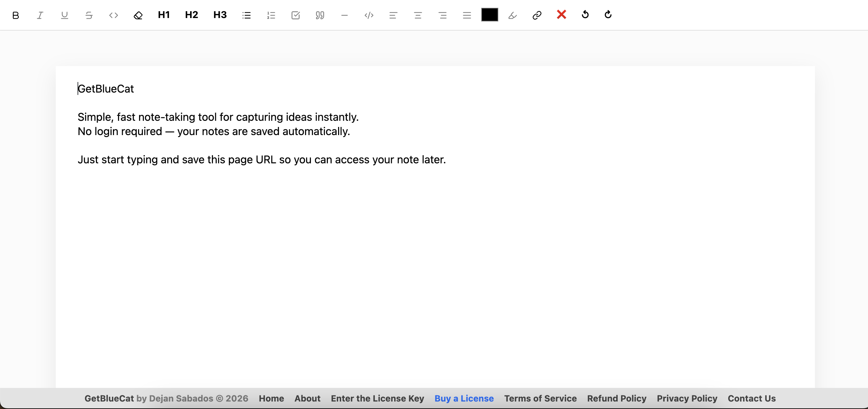This screenshot has width=868, height=409.
Task: Insert a task checklist
Action: (296, 15)
